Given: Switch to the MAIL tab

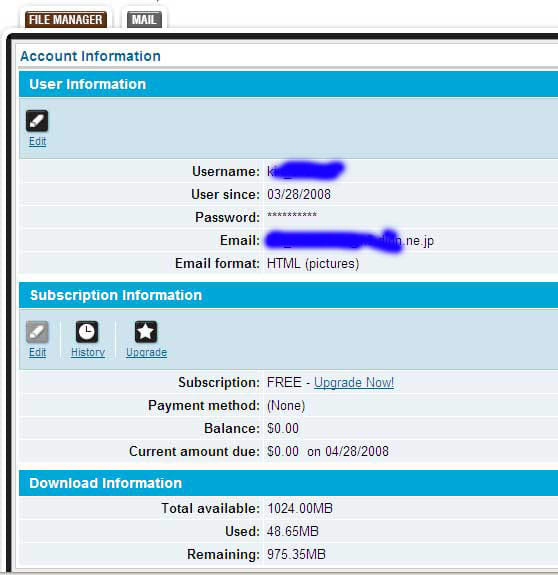Looking at the screenshot, I should [x=144, y=19].
